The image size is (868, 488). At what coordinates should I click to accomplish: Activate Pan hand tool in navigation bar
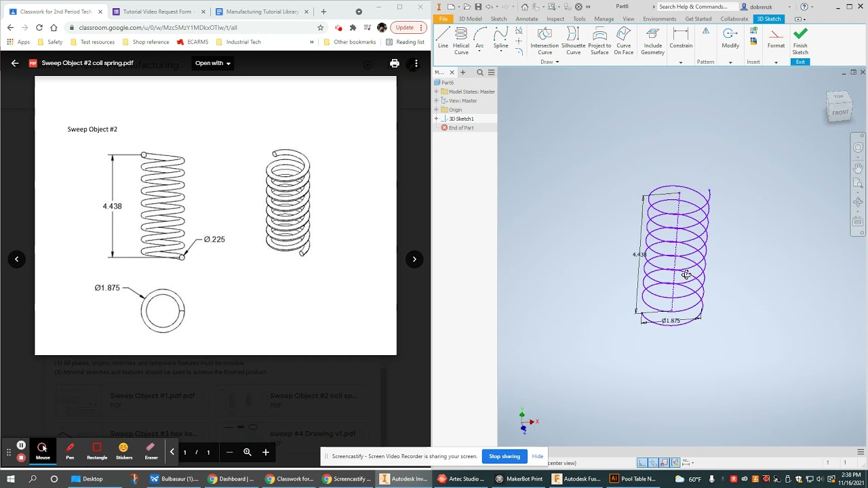[x=858, y=167]
